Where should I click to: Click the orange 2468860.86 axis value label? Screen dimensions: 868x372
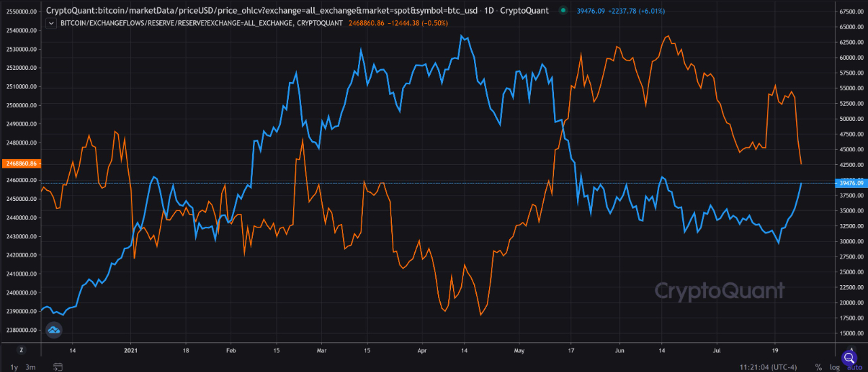20,164
